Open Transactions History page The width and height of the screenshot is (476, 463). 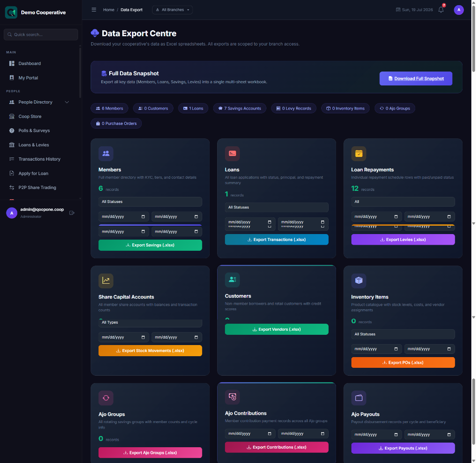(x=40, y=159)
